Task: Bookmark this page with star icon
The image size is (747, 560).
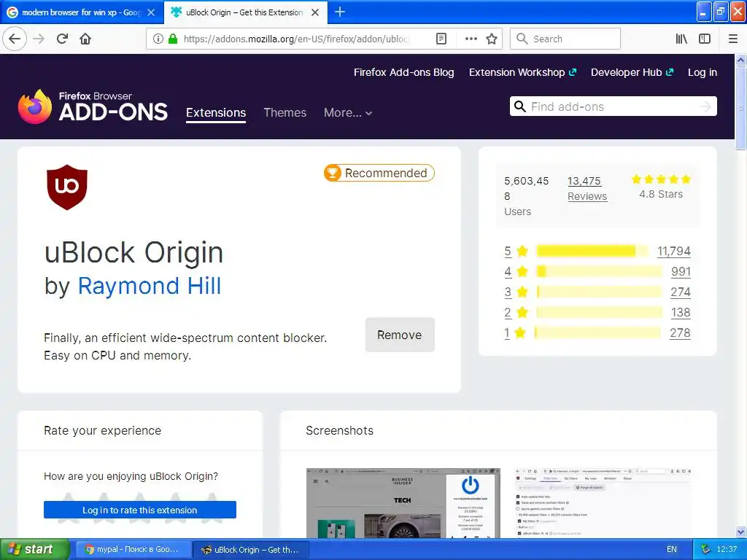Action: 492,39
